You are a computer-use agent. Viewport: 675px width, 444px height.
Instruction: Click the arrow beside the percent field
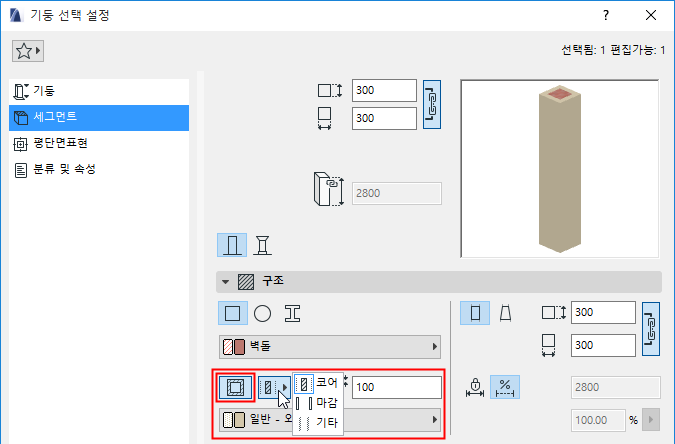[651, 420]
